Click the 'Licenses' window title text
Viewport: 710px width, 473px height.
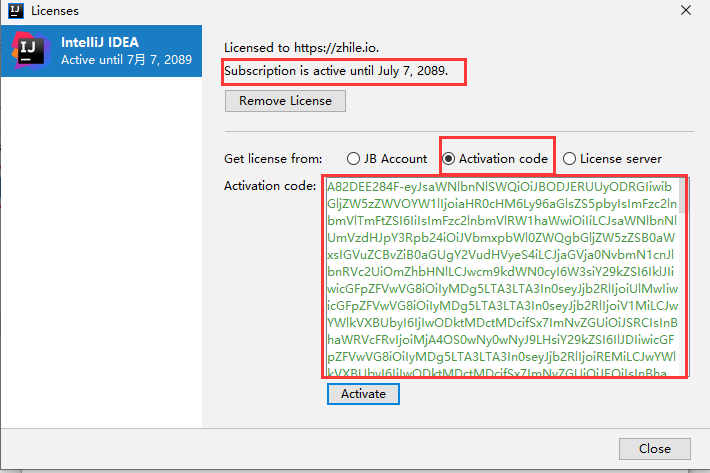(x=55, y=11)
